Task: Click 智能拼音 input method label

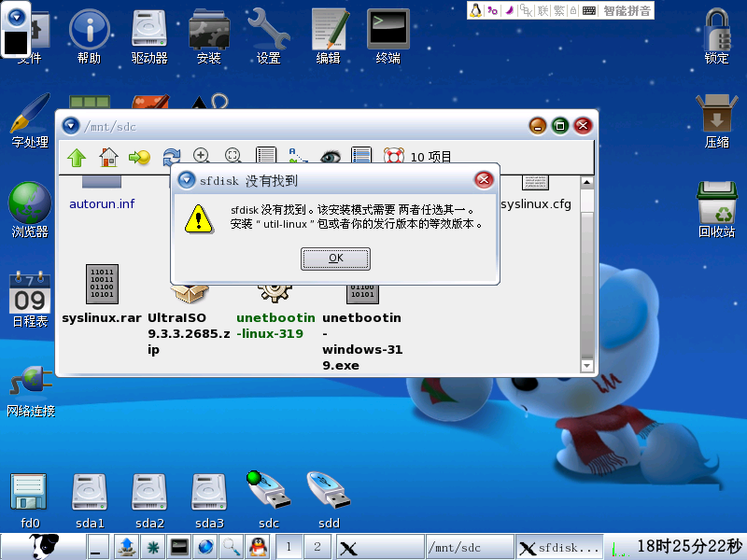Action: tap(627, 10)
